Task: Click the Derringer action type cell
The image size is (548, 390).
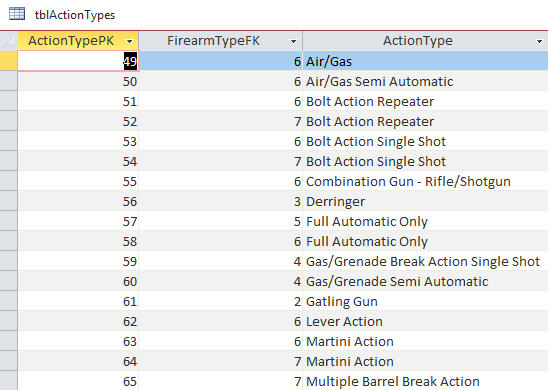Action: 425,201
